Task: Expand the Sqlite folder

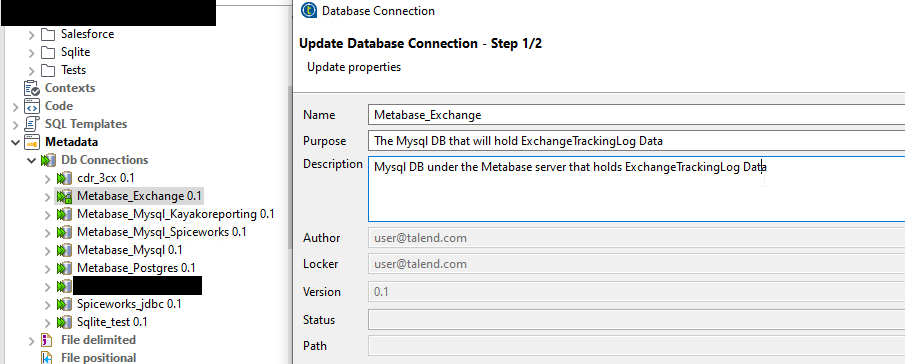Action: 31,52
